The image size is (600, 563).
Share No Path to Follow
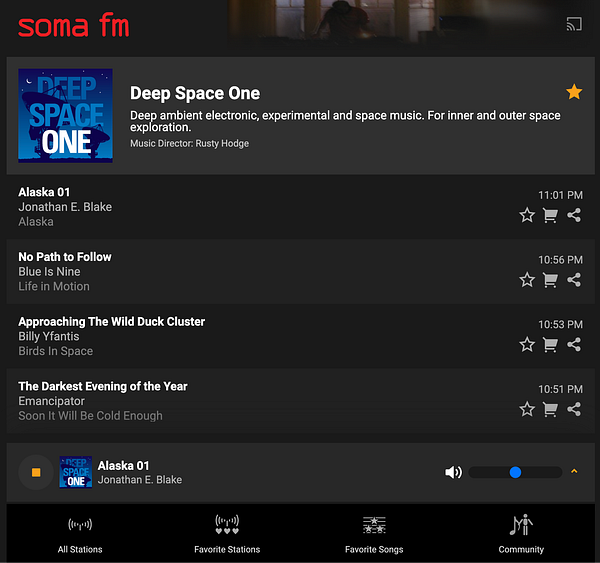click(574, 280)
